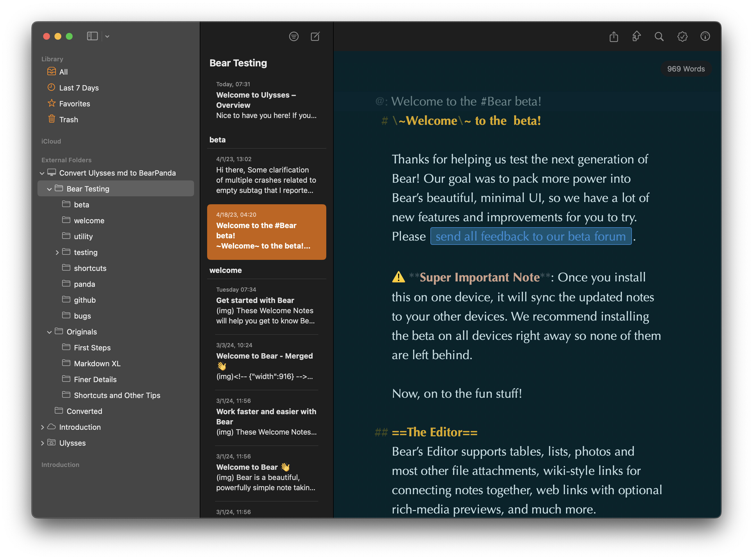Click the quick export upload icon
753x560 pixels.
pyautogui.click(x=636, y=36)
